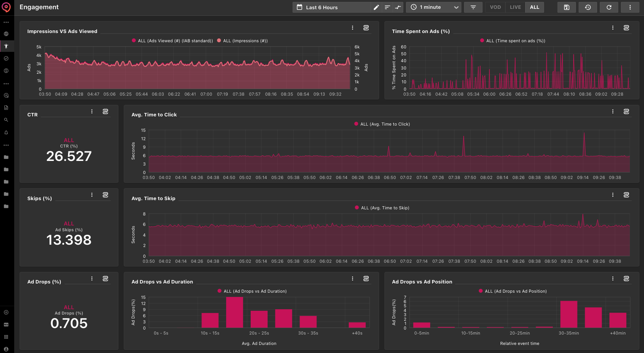Open the Skips (%) panel three-dot menu
644x353 pixels.
[92, 195]
